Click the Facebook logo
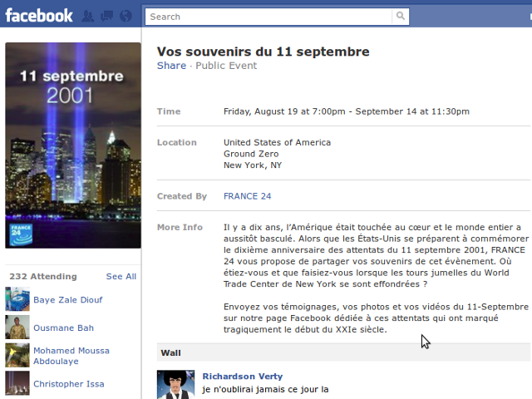This screenshot has width=532, height=399. click(39, 16)
